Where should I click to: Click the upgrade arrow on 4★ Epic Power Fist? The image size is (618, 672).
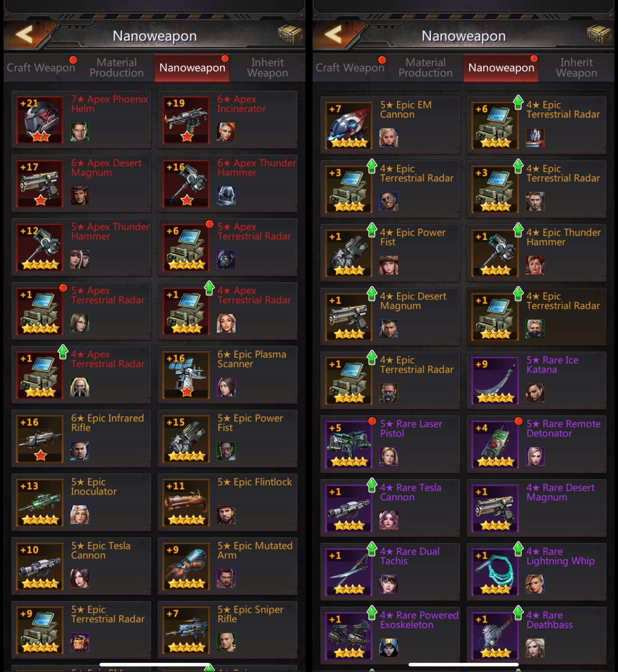point(372,230)
